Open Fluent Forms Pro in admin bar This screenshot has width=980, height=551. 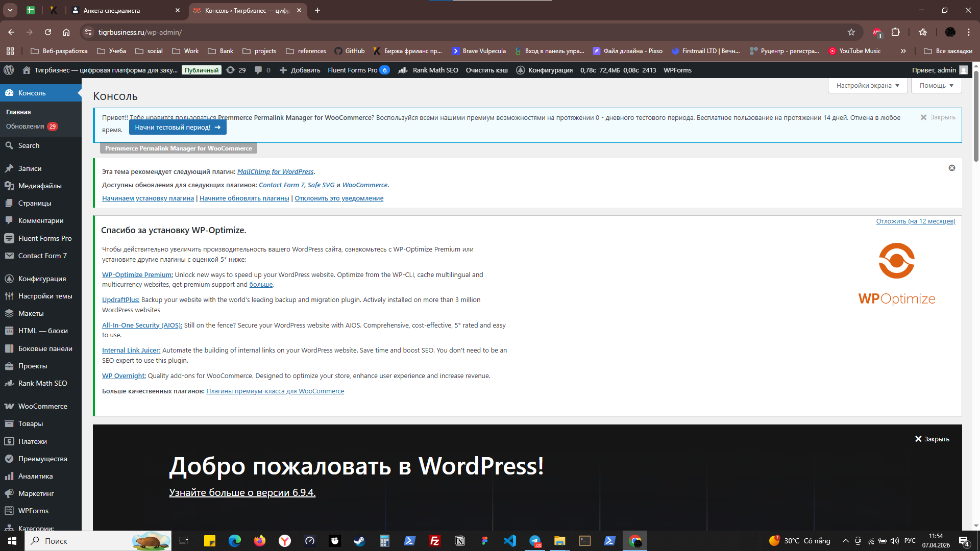[x=358, y=70]
